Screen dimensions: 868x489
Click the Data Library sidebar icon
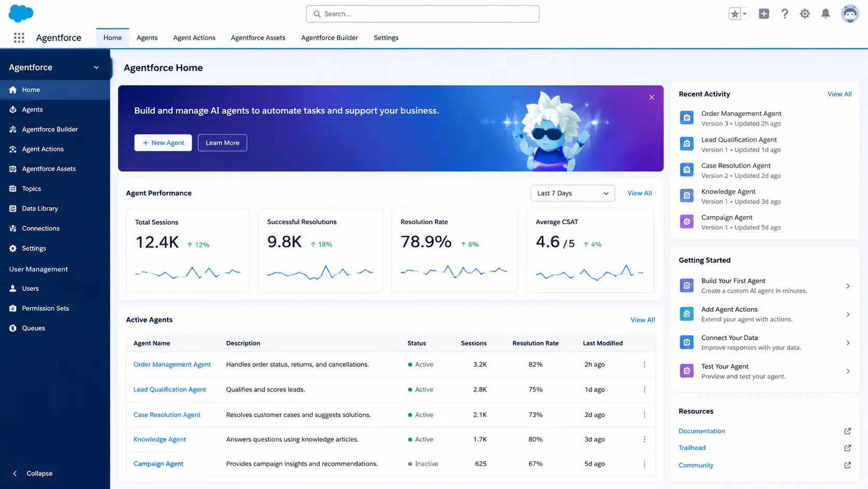(x=13, y=208)
